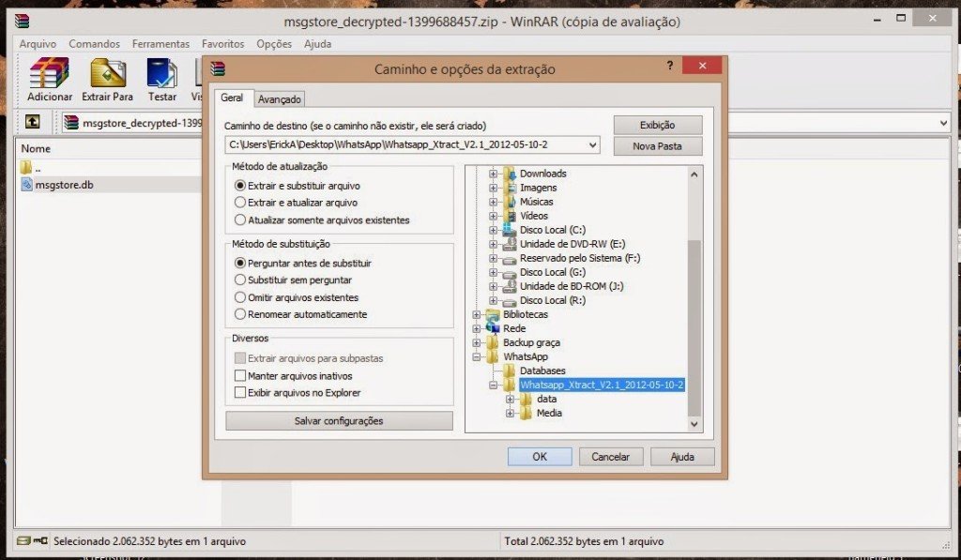Choose Substituir sem perguntar option
The width and height of the screenshot is (961, 560).
(x=240, y=280)
